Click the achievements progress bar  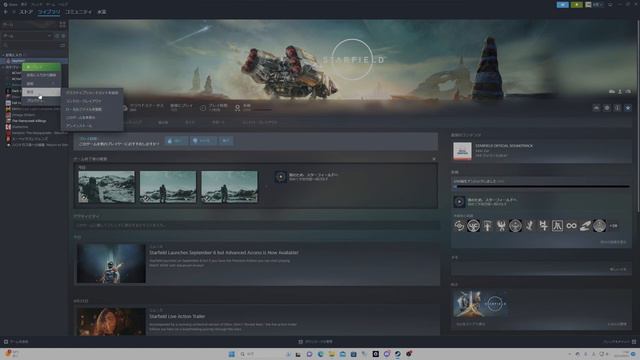click(541, 187)
